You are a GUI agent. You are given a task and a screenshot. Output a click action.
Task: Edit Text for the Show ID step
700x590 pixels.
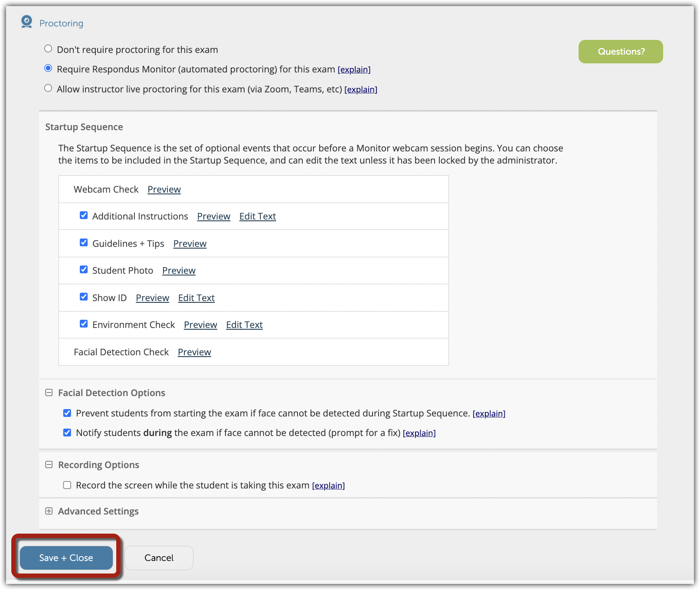(x=196, y=298)
